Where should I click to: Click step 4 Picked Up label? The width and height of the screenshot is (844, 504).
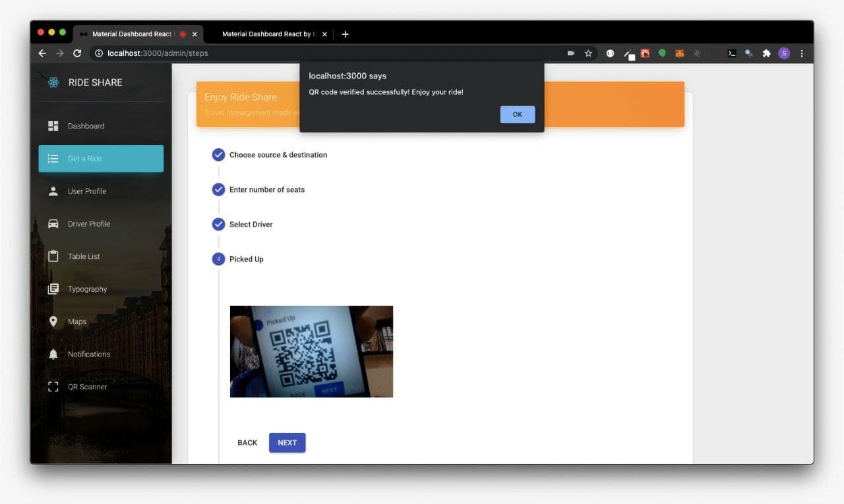coord(247,260)
